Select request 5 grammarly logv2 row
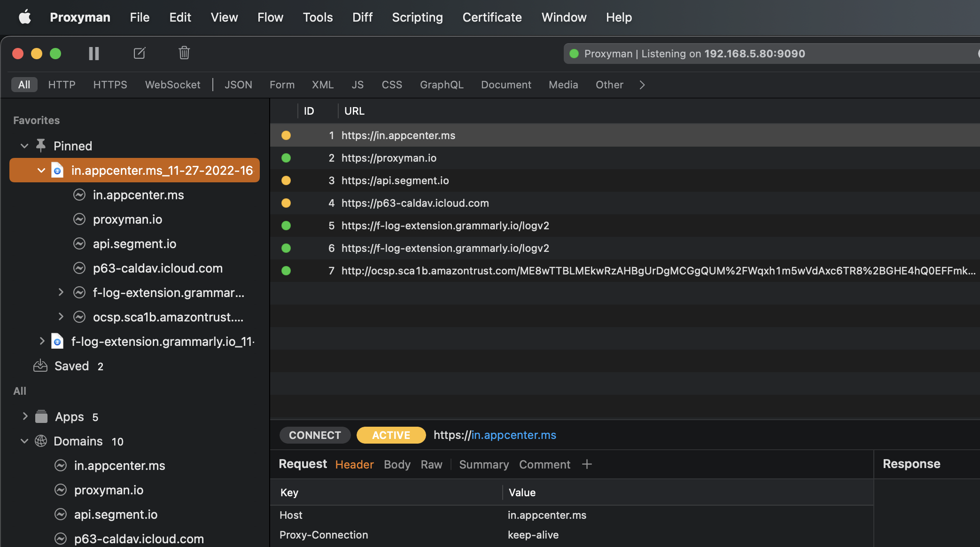 coord(625,226)
